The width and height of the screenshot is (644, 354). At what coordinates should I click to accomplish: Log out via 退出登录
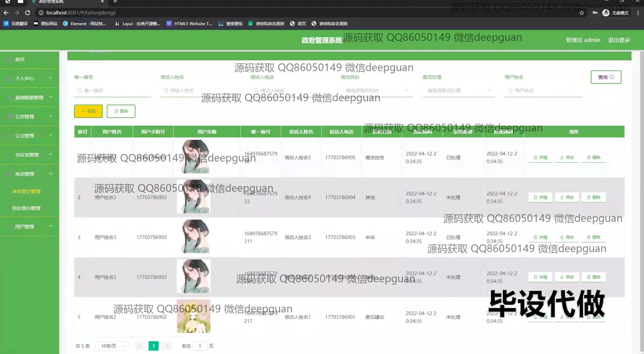click(x=619, y=40)
